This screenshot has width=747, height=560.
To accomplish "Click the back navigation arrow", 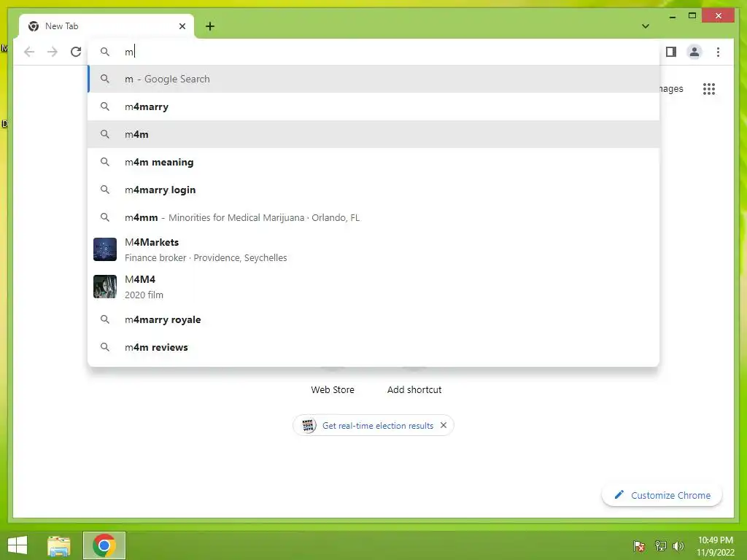I will (29, 52).
